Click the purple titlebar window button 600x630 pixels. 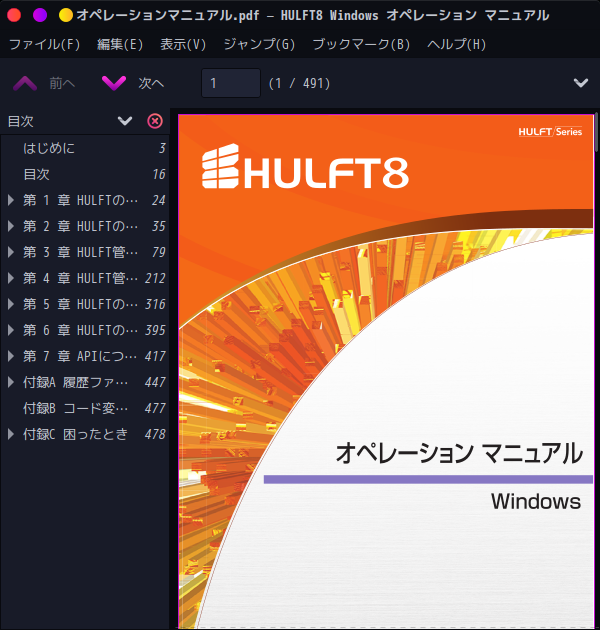click(40, 15)
